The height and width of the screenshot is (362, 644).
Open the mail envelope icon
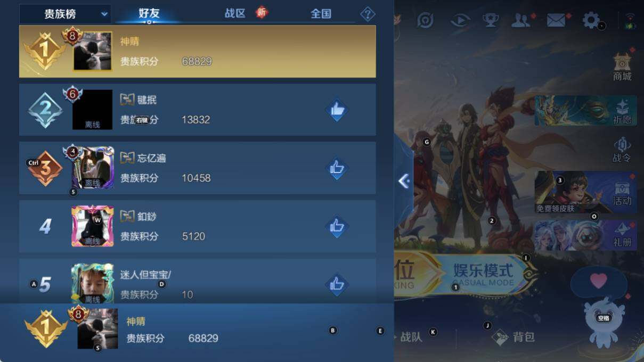coord(556,21)
